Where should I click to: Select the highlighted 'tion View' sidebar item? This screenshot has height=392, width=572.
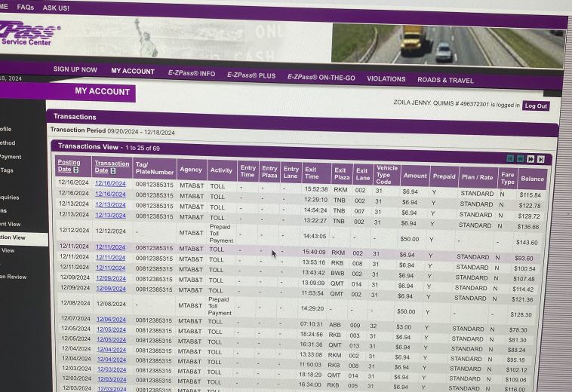(23, 237)
